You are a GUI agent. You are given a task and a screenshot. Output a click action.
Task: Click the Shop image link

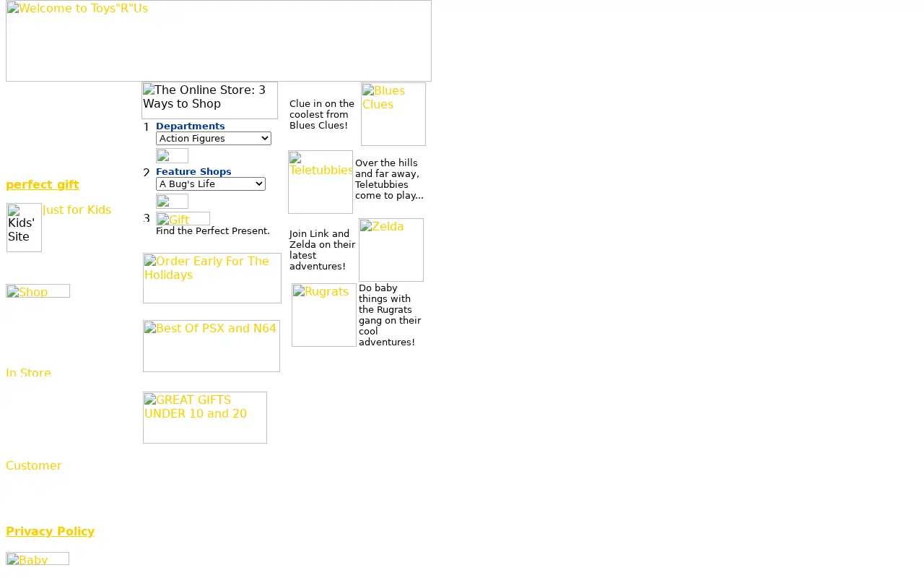(38, 291)
